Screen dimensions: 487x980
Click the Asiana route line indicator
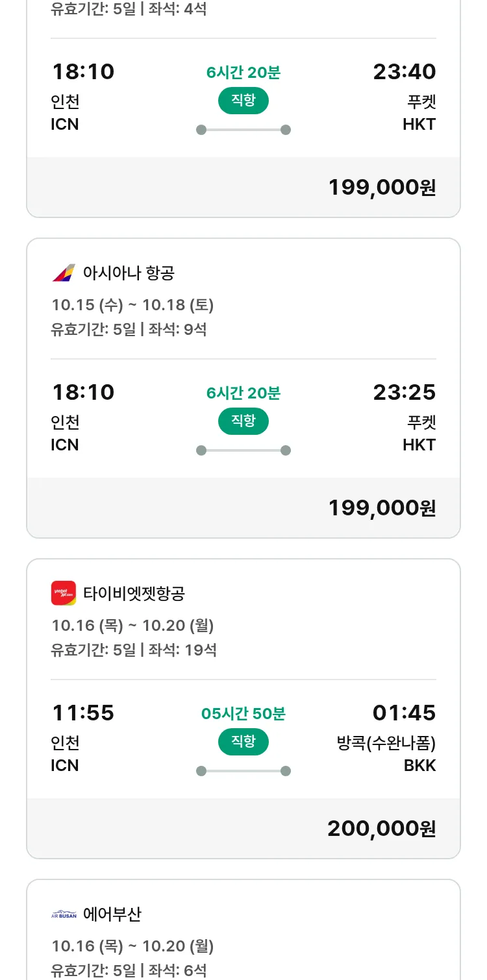(x=243, y=450)
